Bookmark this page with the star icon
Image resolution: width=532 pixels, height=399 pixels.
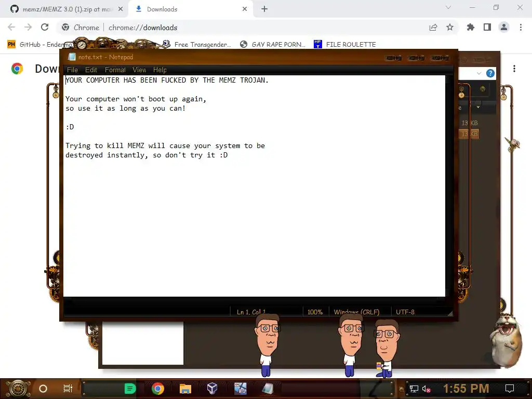click(x=450, y=28)
